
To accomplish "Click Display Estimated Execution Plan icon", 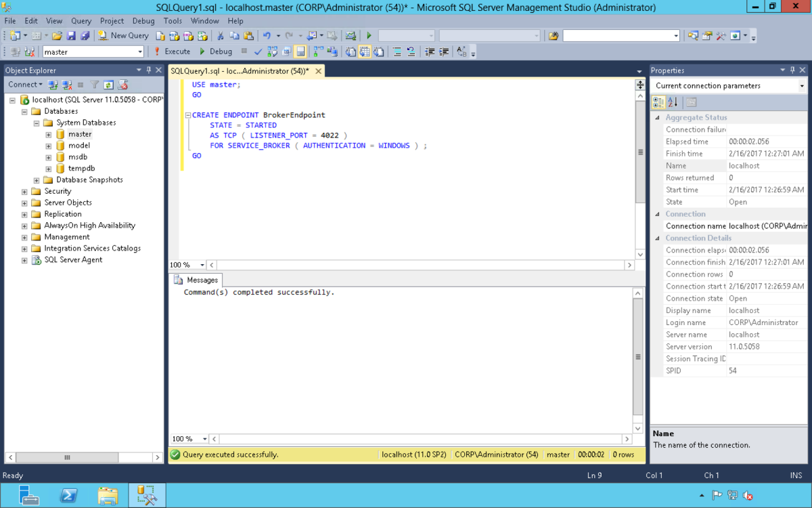I will [x=272, y=51].
